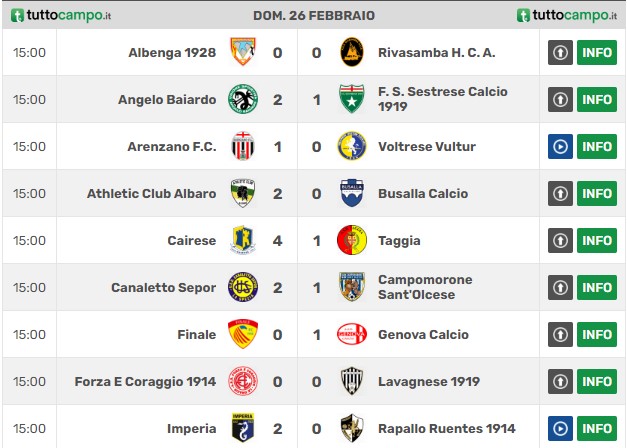Click the left tuttocampo.it header logo
The image size is (627, 448).
(x=61, y=15)
